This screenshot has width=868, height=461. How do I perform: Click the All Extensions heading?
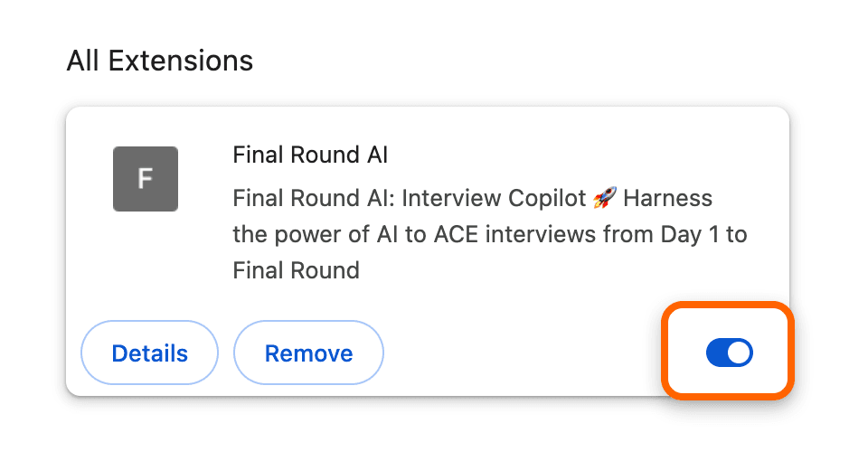coord(159,61)
